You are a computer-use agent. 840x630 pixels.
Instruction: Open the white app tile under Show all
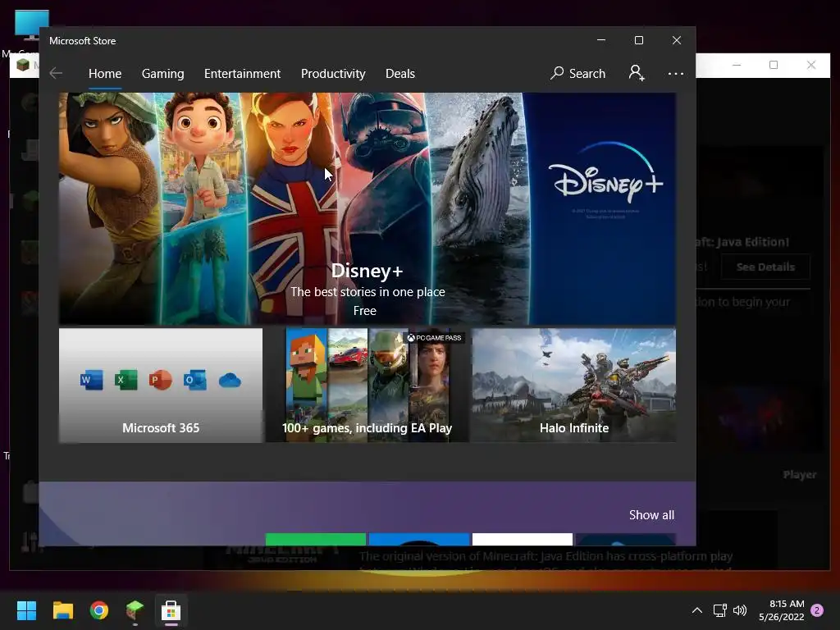(x=523, y=540)
